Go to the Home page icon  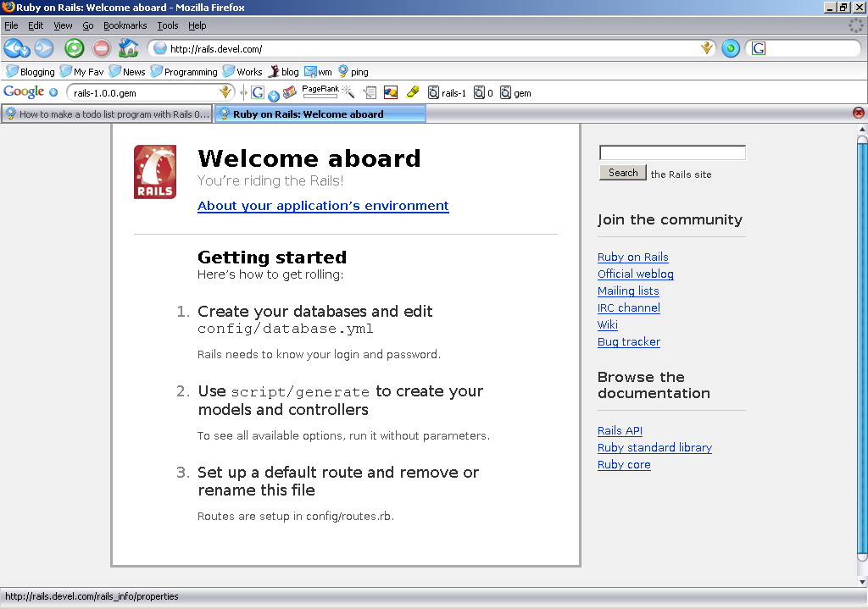tap(129, 48)
